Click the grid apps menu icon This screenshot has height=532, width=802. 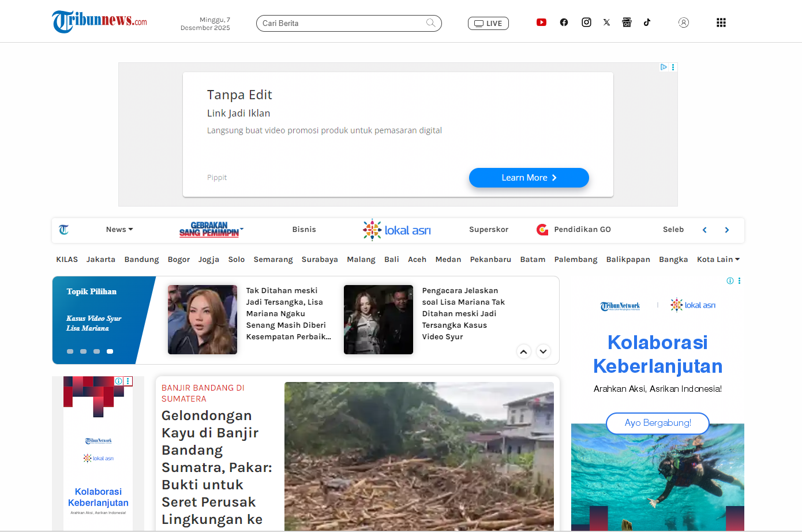tap(721, 22)
